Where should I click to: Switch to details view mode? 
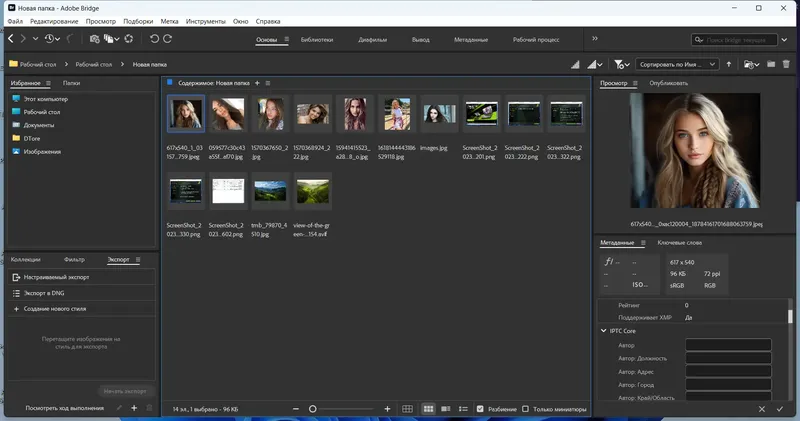[446, 409]
